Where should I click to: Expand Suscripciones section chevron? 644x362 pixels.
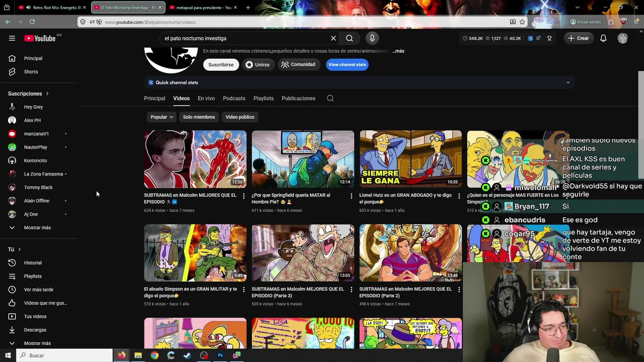coord(47,94)
